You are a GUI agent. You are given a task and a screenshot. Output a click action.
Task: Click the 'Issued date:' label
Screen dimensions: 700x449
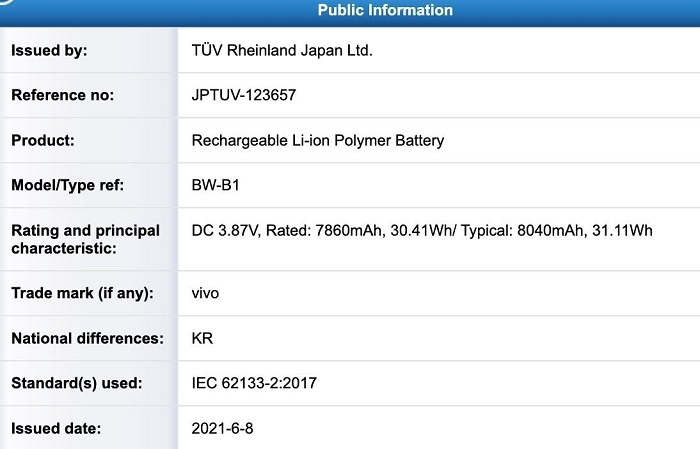click(x=56, y=428)
